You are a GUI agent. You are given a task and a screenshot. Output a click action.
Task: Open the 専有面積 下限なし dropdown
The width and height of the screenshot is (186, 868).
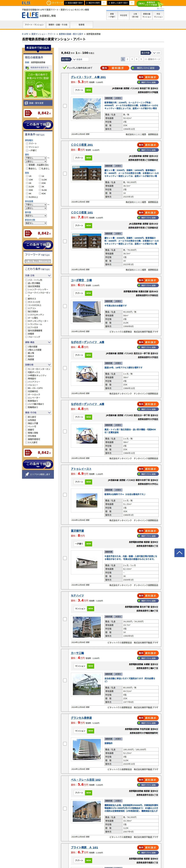point(35,205)
